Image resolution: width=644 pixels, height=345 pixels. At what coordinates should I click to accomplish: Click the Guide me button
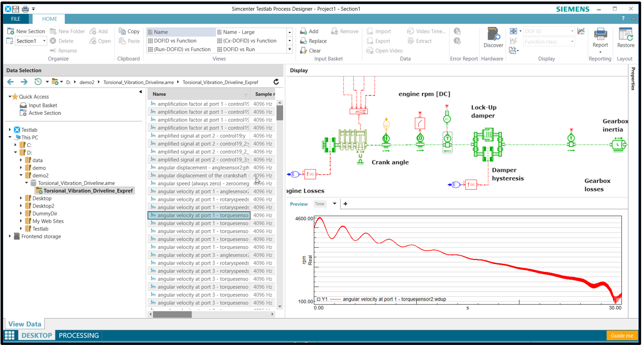click(x=621, y=336)
